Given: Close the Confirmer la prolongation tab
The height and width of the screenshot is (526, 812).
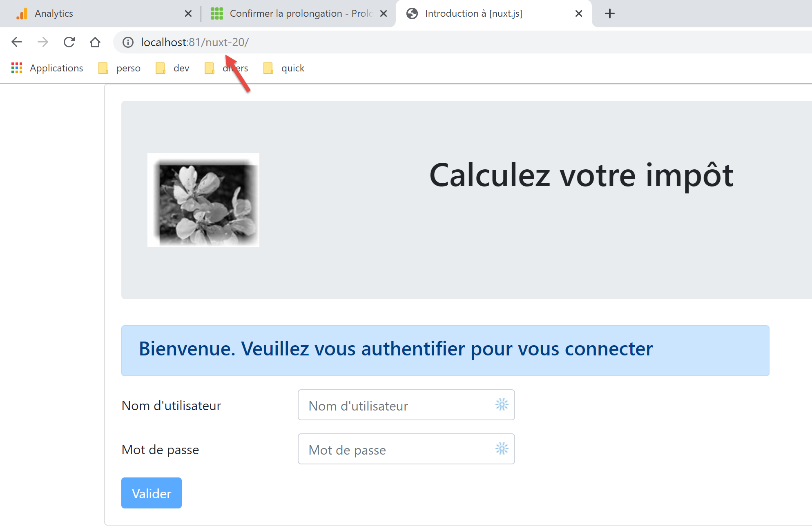Looking at the screenshot, I should (384, 13).
